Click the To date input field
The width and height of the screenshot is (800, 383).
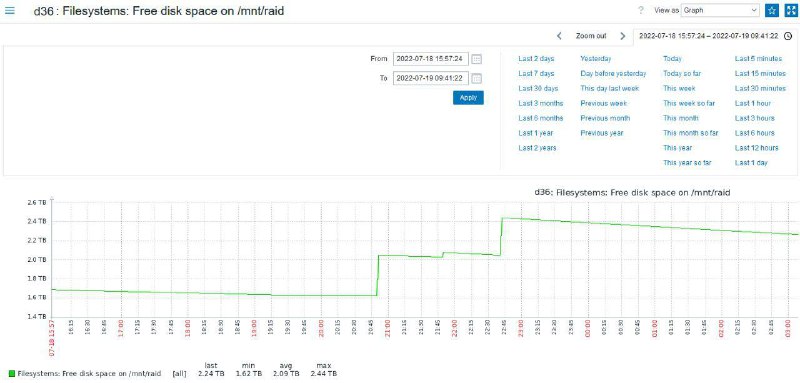(x=431, y=79)
